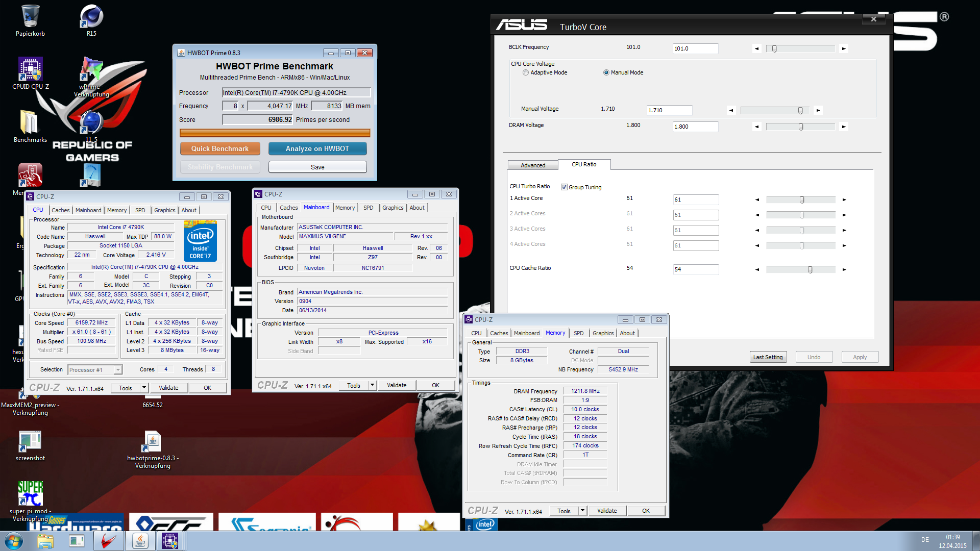Screen dimensions: 980x551
Task: Click Tools button in left CPU-Z window
Action: pos(126,388)
